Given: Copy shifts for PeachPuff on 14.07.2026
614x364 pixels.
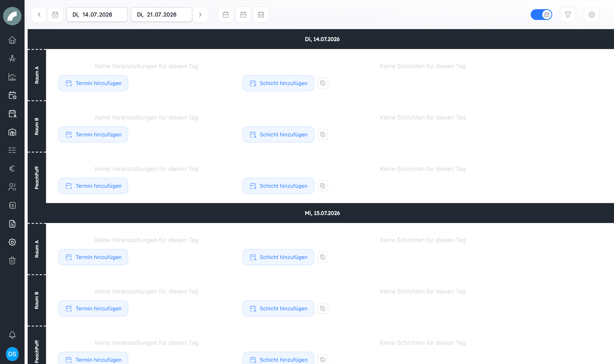Looking at the screenshot, I should (x=323, y=186).
